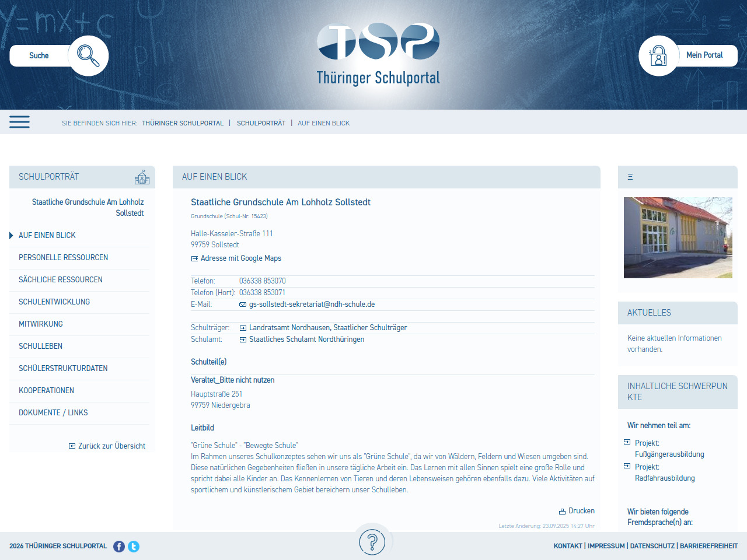
Task: Expand Projekt: Fußgängerausbildung entry
Action: 627,442
